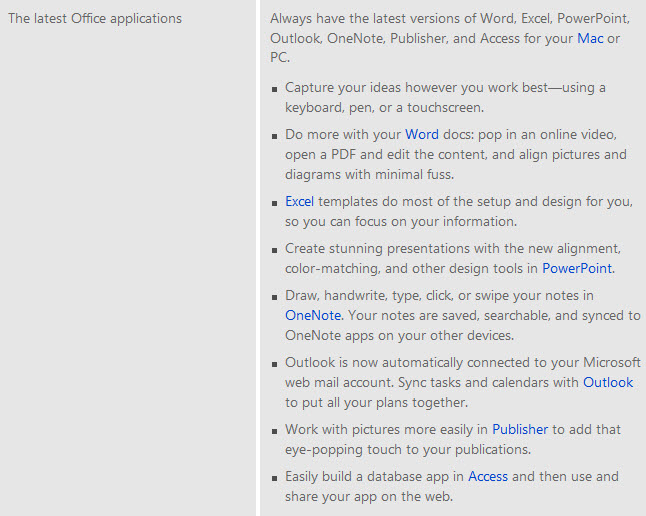The height and width of the screenshot is (516, 646).
Task: Click 'Outlook is now automatically connected' text
Action: (x=407, y=363)
